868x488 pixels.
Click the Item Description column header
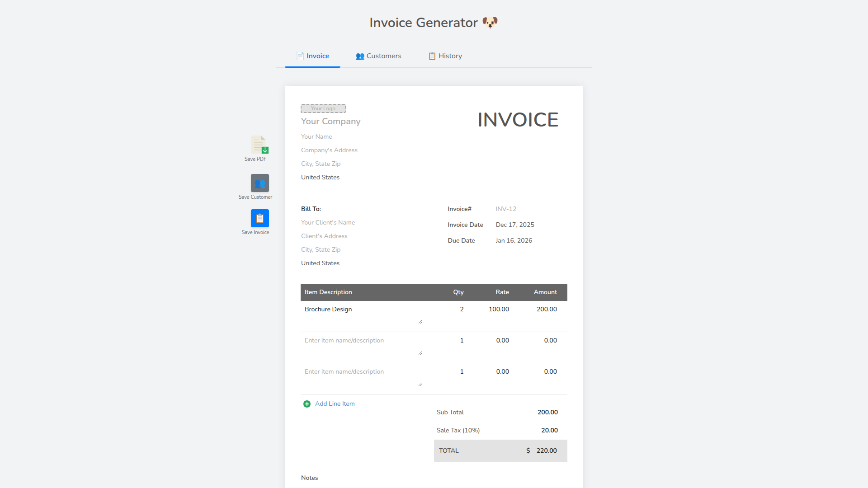pos(328,292)
